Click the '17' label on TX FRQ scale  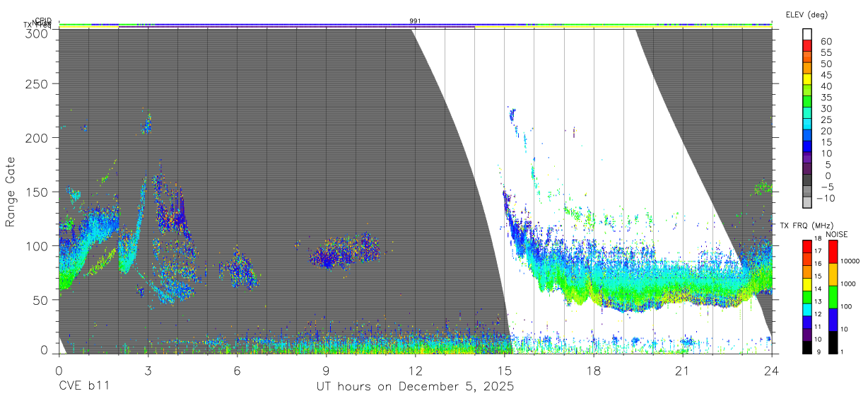(x=818, y=251)
